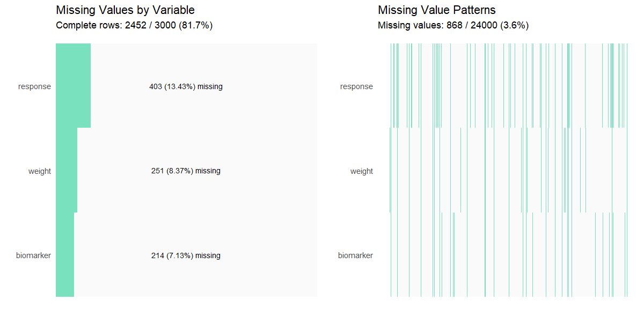Click the "403 (13.43%) missing" label
644x322 pixels.
pyautogui.click(x=186, y=86)
